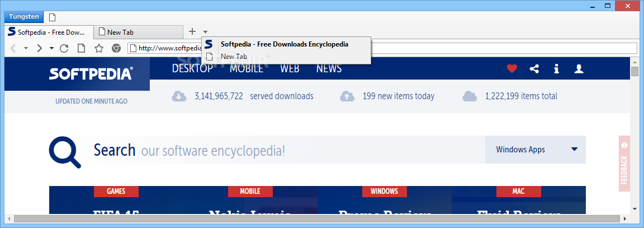Click the new items upload cloud icon

(x=347, y=96)
